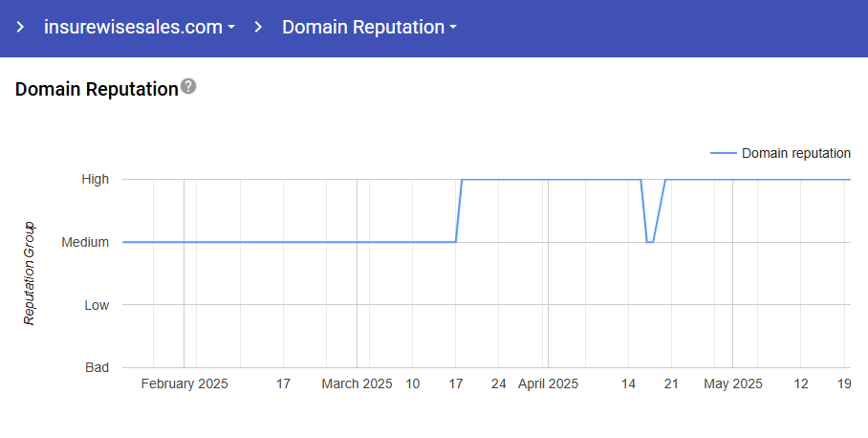Click the May 2025 axis label

733,383
